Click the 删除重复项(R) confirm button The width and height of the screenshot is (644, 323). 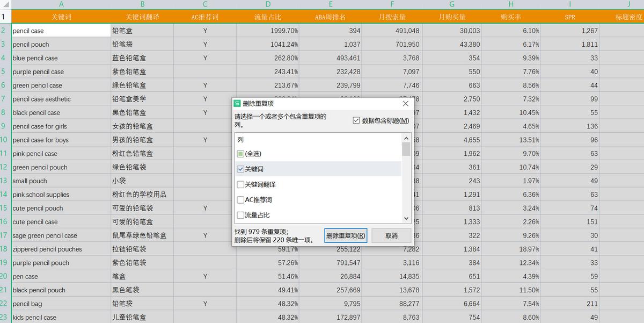tap(345, 235)
